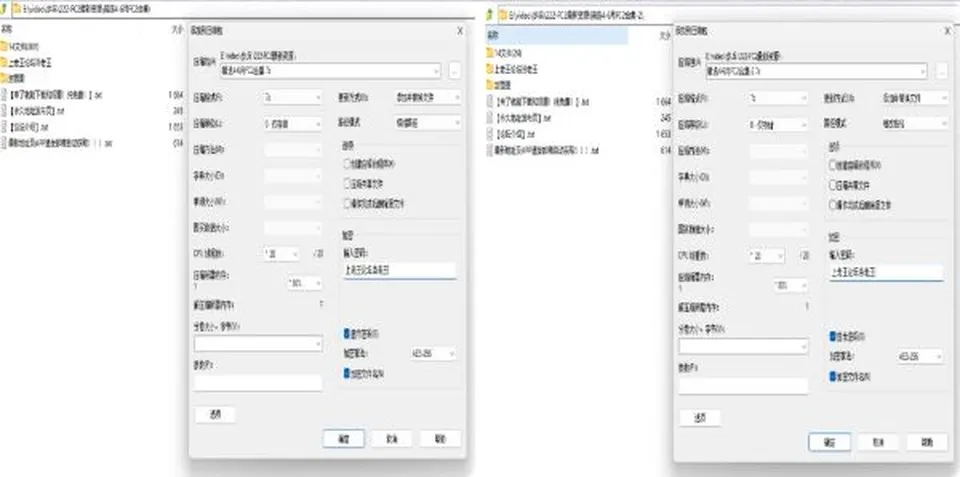The image size is (960, 477).
Task: Click the password input field in left dialog
Action: point(400,271)
